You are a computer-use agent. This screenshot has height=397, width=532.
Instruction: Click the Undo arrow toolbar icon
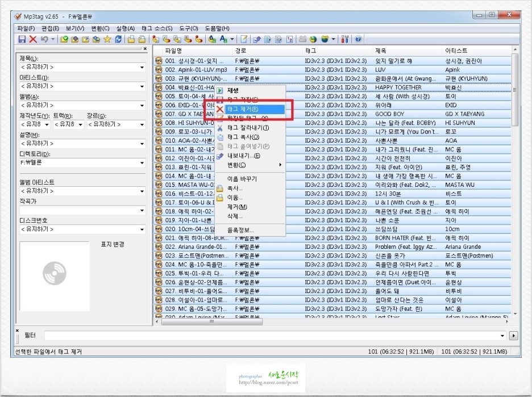[44, 39]
